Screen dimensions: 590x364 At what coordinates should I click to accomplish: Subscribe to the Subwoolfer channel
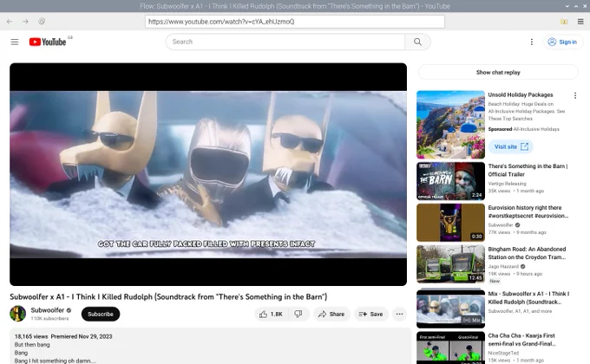(x=101, y=314)
